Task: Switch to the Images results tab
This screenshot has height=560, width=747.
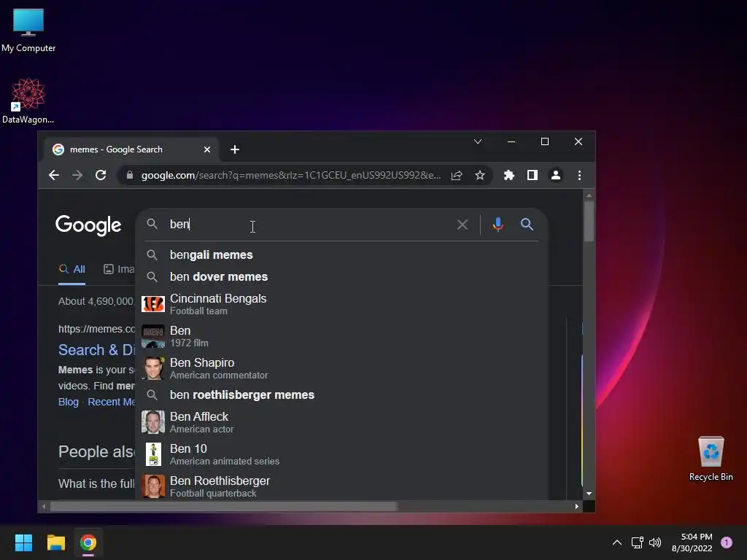Action: click(119, 269)
